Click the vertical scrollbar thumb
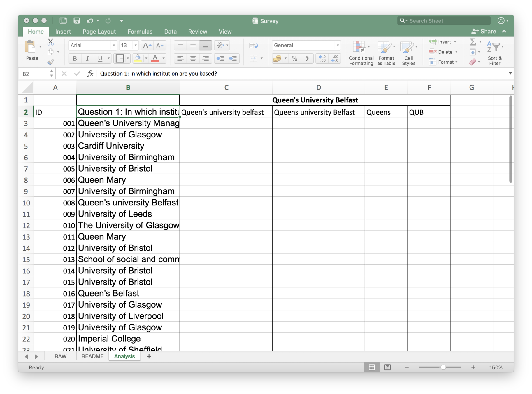Viewport: 532px width, 394px height. [x=511, y=139]
